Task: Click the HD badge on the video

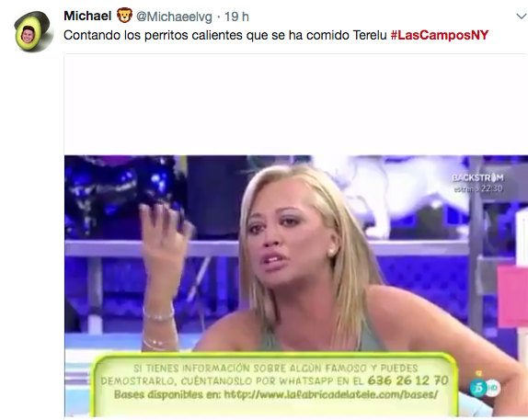Action: (x=493, y=388)
